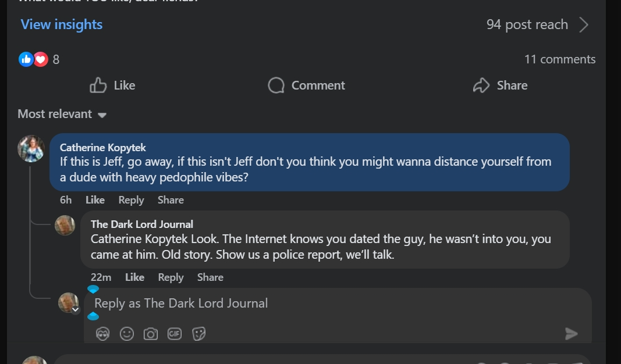Screen dimensions: 621x364
Task: Click the avatar sticker icon in reply box
Action: coord(103,334)
